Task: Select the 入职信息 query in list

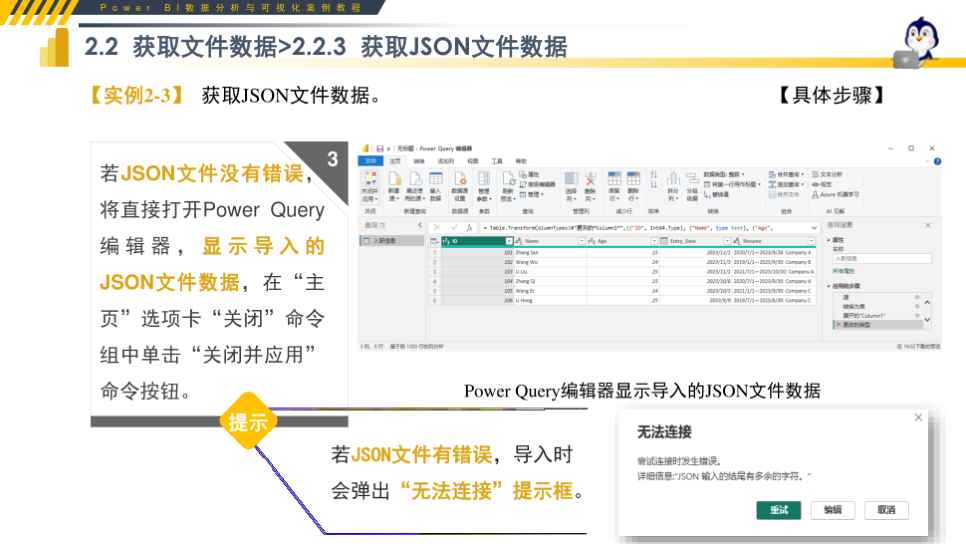Action: (x=391, y=240)
